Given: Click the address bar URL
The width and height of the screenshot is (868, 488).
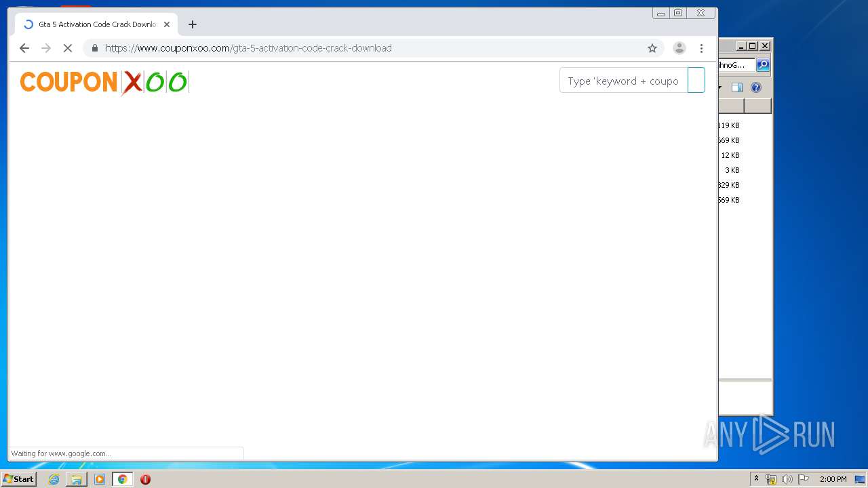Looking at the screenshot, I should [x=248, y=48].
